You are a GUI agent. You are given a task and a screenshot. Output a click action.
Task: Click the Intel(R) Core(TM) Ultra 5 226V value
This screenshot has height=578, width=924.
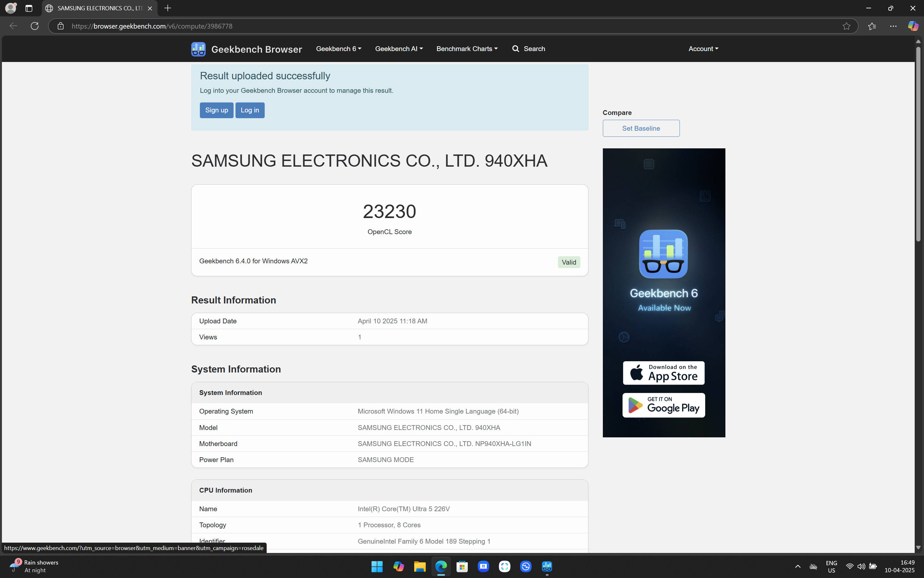[x=404, y=509]
